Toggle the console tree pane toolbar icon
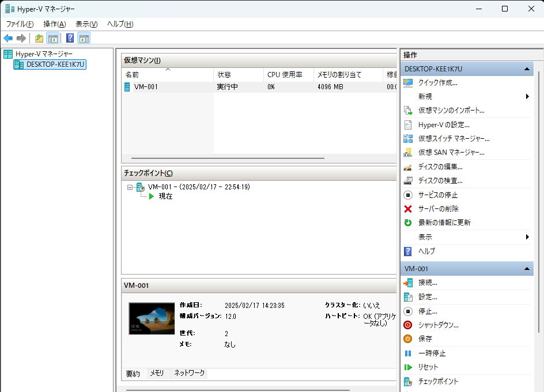544x392 pixels. [53, 38]
